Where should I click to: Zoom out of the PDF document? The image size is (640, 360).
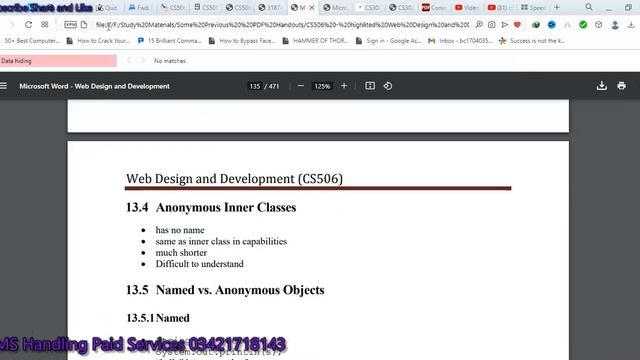(301, 86)
